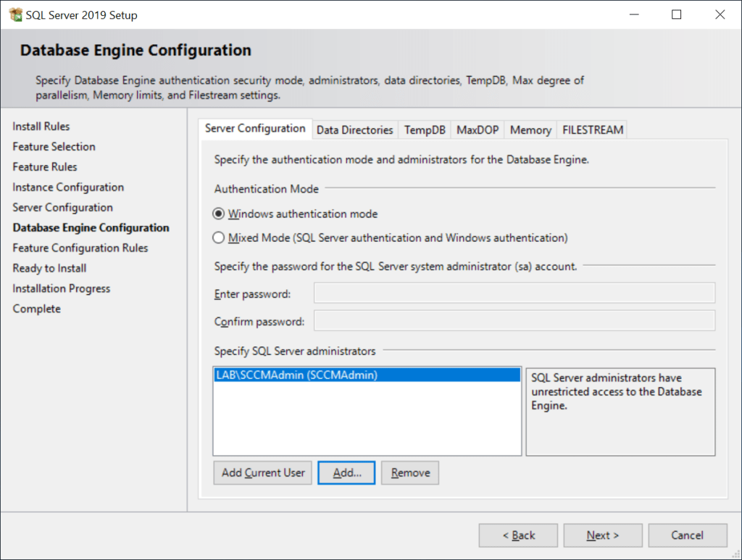Select the Server Configuration tab

click(255, 128)
